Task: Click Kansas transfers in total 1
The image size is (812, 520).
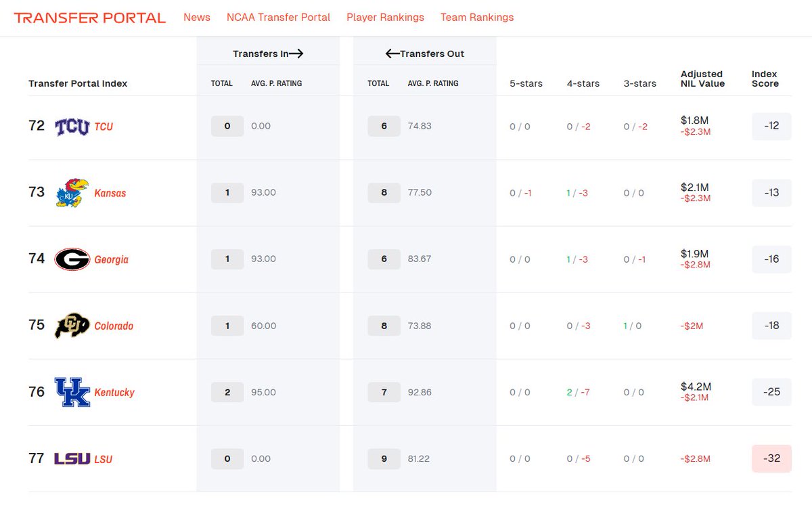Action: click(x=227, y=192)
